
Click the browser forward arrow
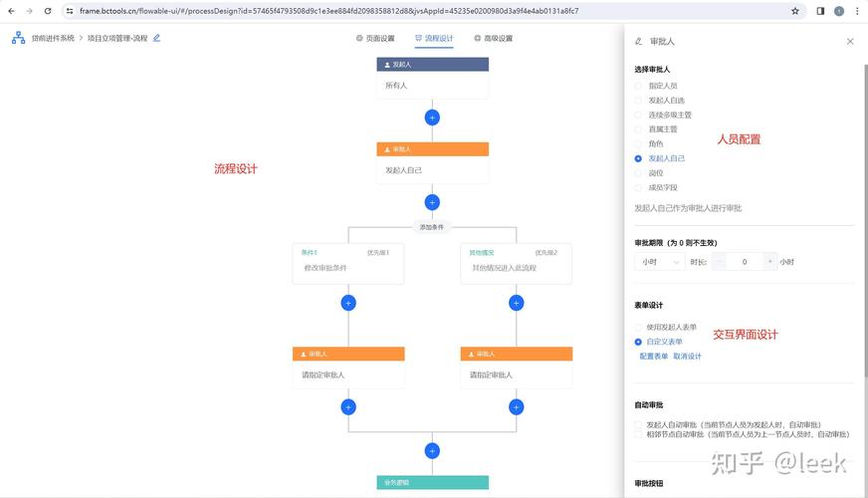click(29, 11)
